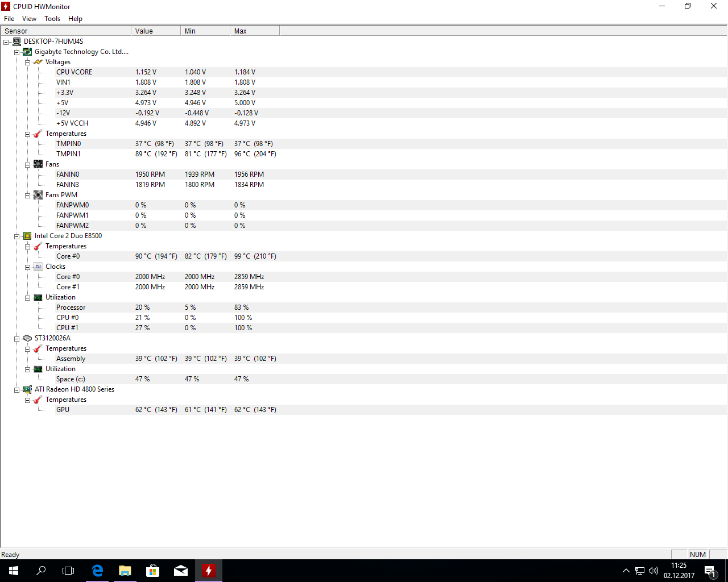Select the FANIN0 fan row
The width and height of the screenshot is (728, 582).
coord(391,174)
